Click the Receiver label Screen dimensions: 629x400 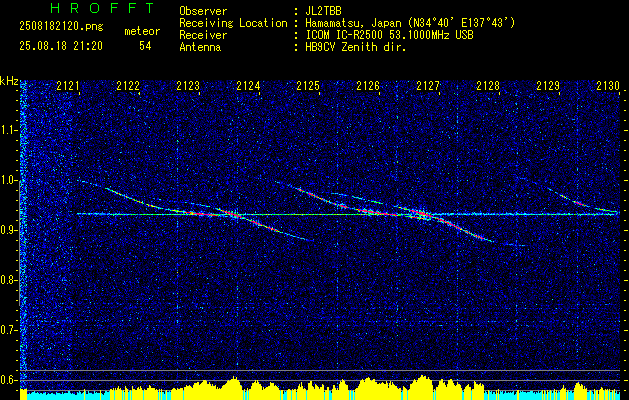(x=203, y=35)
